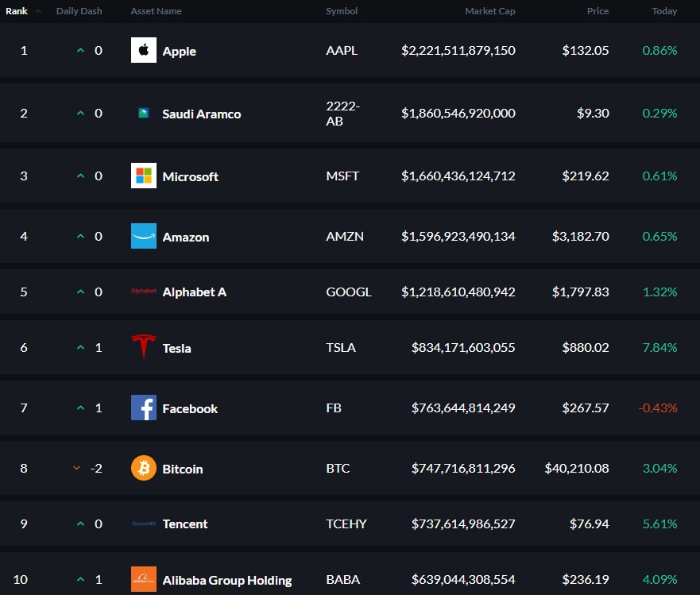700x595 pixels.
Task: Sort by Market Cap column header
Action: (x=489, y=11)
